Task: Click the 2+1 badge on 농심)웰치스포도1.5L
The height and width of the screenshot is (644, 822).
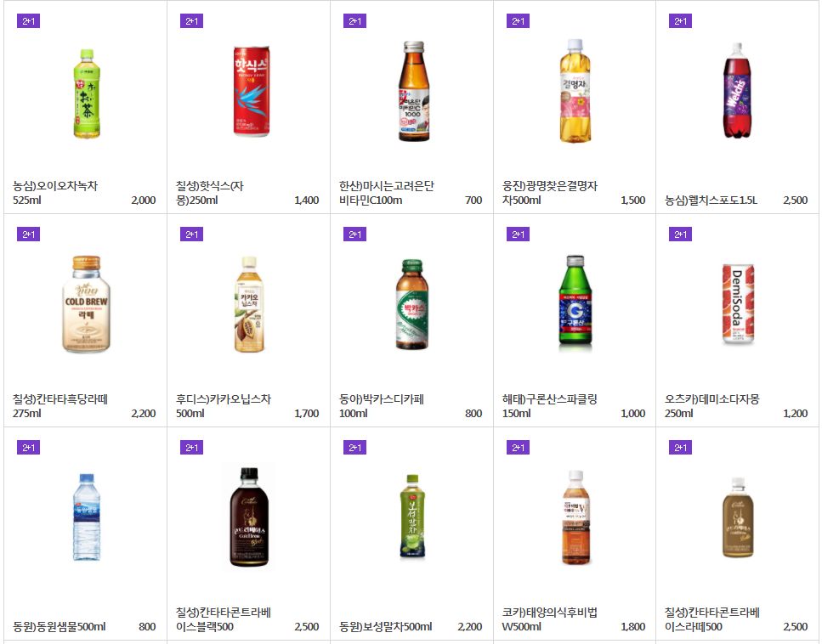Action: (680, 21)
